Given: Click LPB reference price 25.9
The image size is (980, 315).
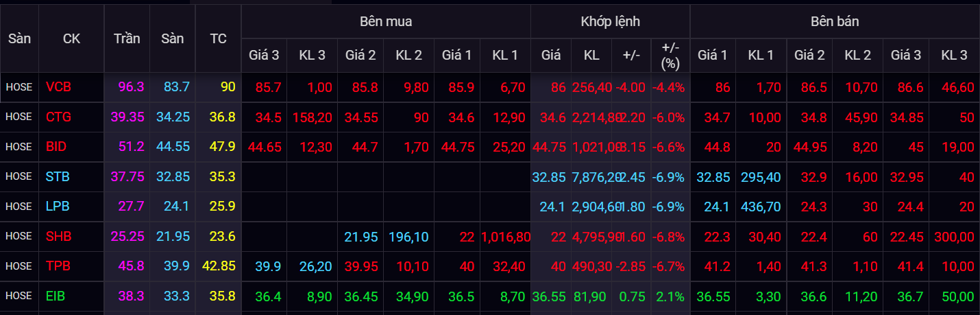Looking at the screenshot, I should coord(223,207).
